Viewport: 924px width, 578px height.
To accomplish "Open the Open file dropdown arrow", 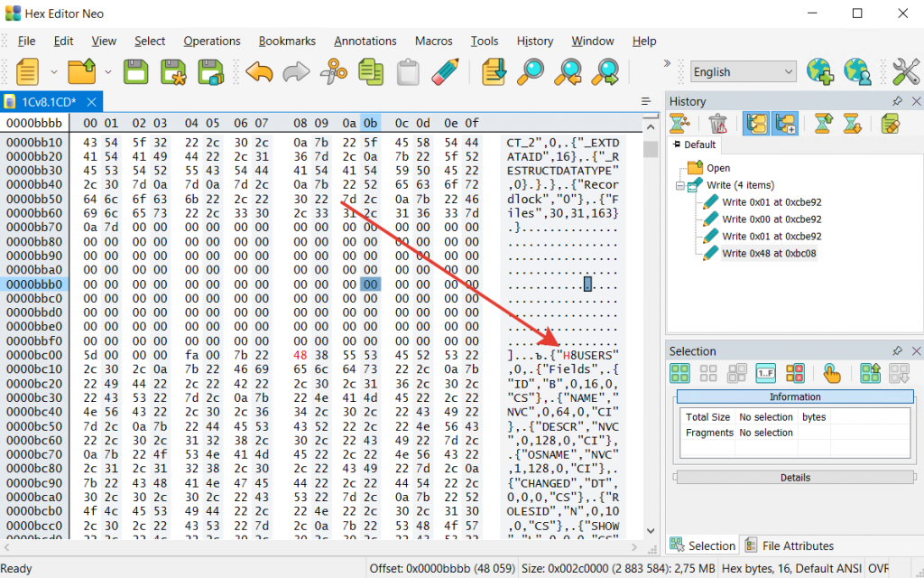I will (x=108, y=72).
